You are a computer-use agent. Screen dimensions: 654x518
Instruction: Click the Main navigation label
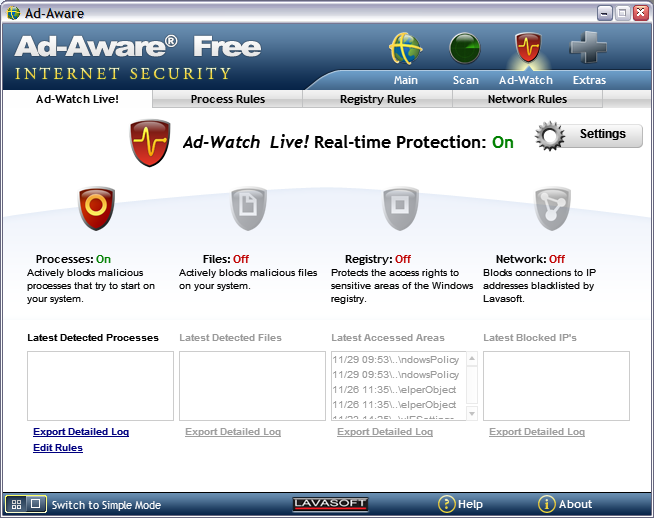[x=405, y=80]
